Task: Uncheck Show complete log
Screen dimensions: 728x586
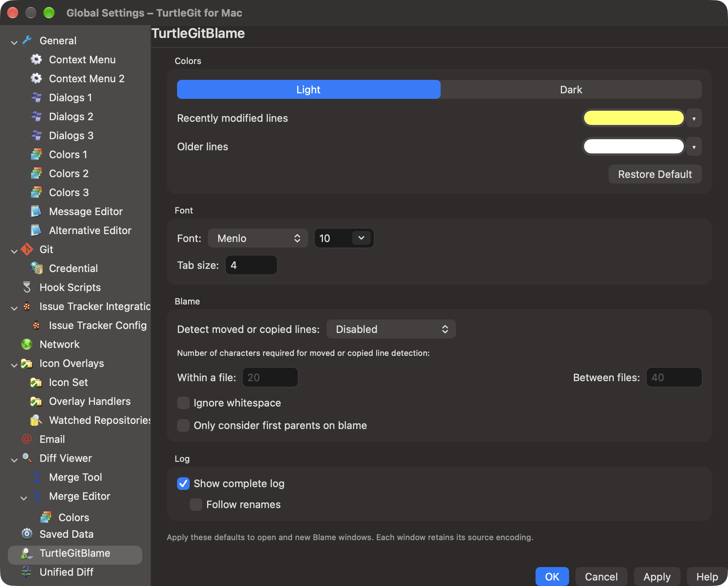Action: click(x=183, y=484)
